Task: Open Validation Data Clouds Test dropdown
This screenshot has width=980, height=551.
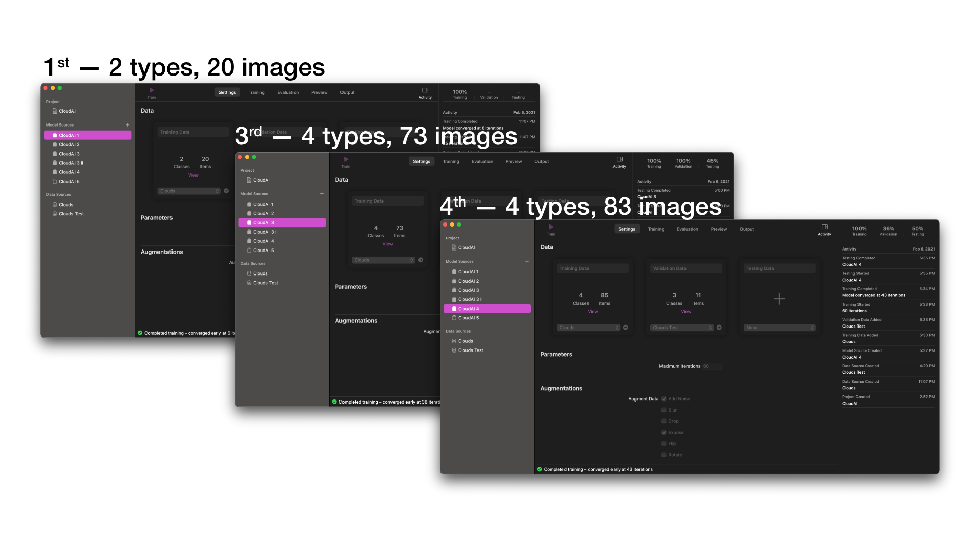Action: pyautogui.click(x=682, y=328)
